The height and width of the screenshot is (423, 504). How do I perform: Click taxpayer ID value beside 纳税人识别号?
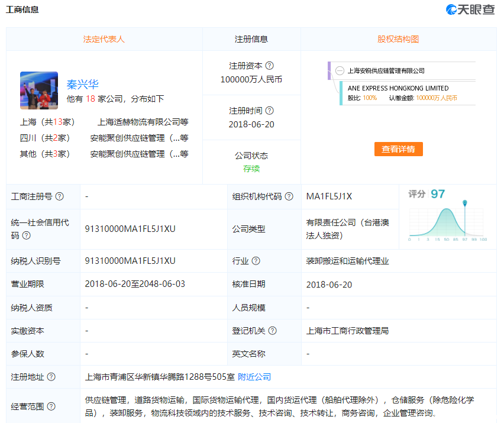tap(130, 261)
